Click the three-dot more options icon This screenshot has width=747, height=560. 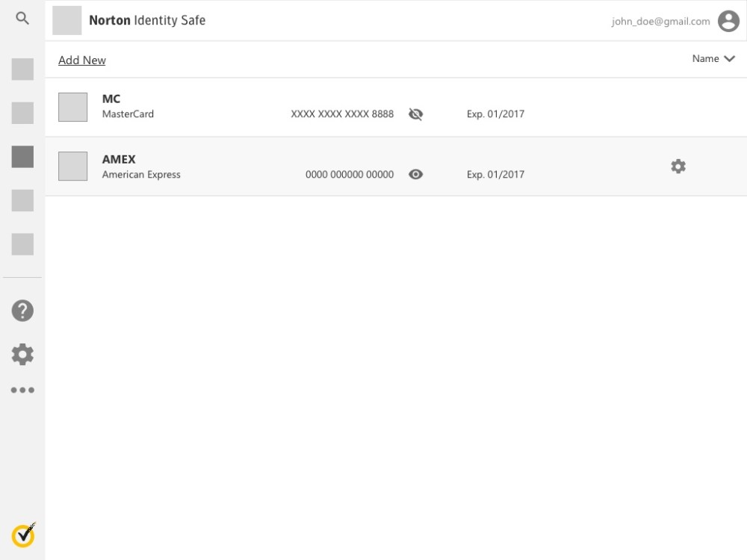[x=22, y=390]
